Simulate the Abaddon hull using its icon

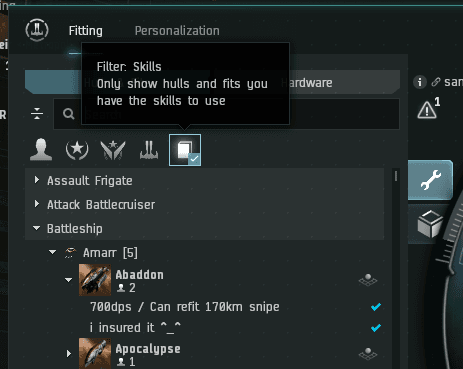tap(368, 280)
